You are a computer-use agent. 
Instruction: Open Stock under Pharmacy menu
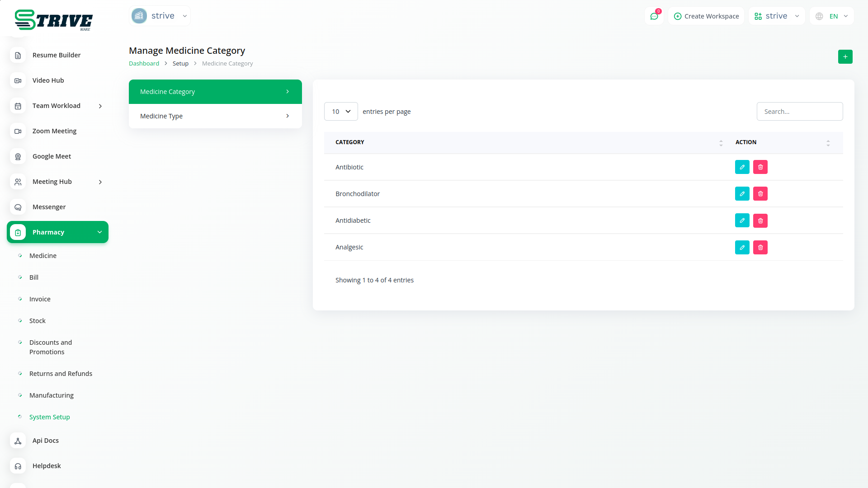38,321
